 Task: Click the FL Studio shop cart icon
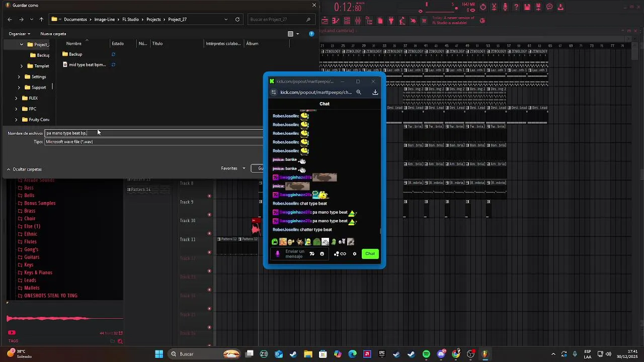(x=424, y=21)
